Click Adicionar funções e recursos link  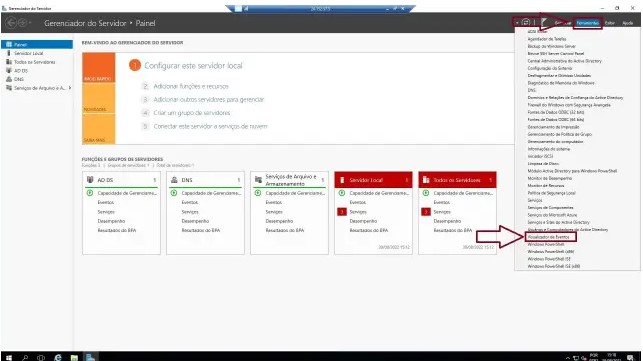pyautogui.click(x=191, y=86)
